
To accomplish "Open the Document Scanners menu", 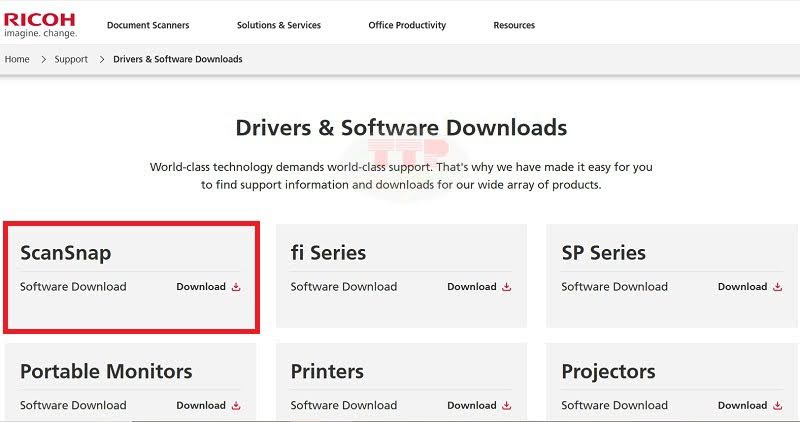I will [x=148, y=25].
